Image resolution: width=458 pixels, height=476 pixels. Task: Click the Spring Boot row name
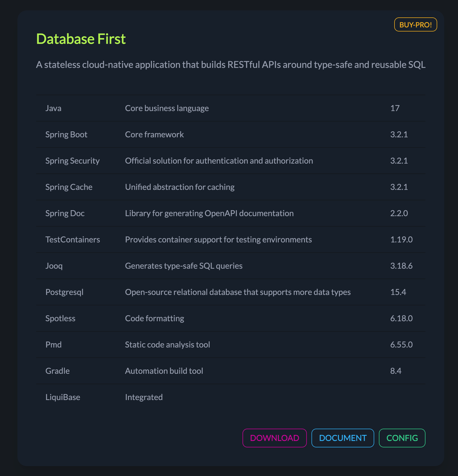66,134
